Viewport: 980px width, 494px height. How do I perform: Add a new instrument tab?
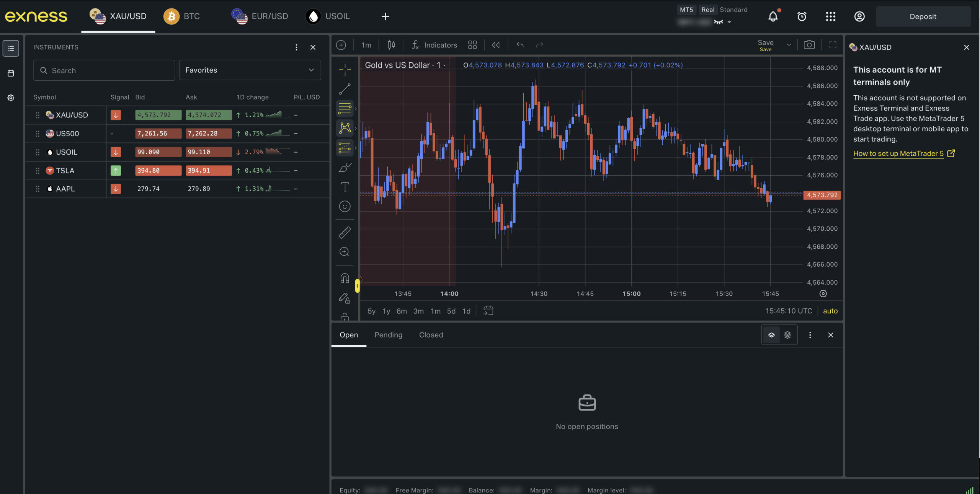click(385, 16)
